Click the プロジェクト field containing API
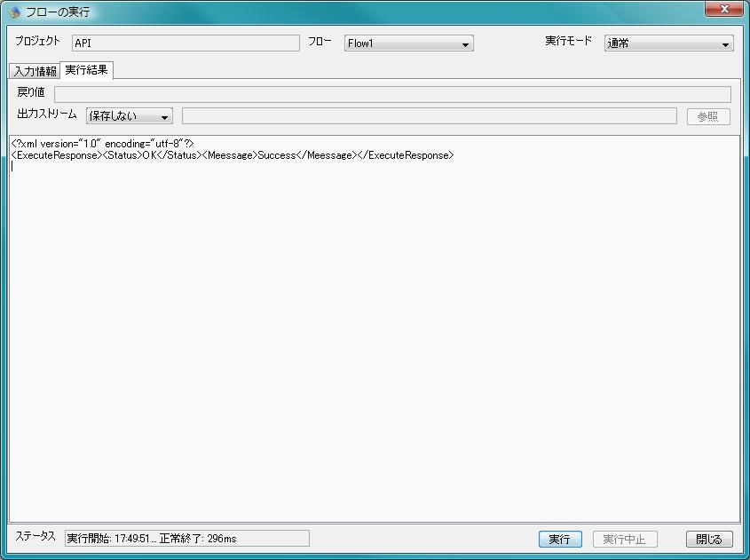The height and width of the screenshot is (560, 750). (x=186, y=43)
